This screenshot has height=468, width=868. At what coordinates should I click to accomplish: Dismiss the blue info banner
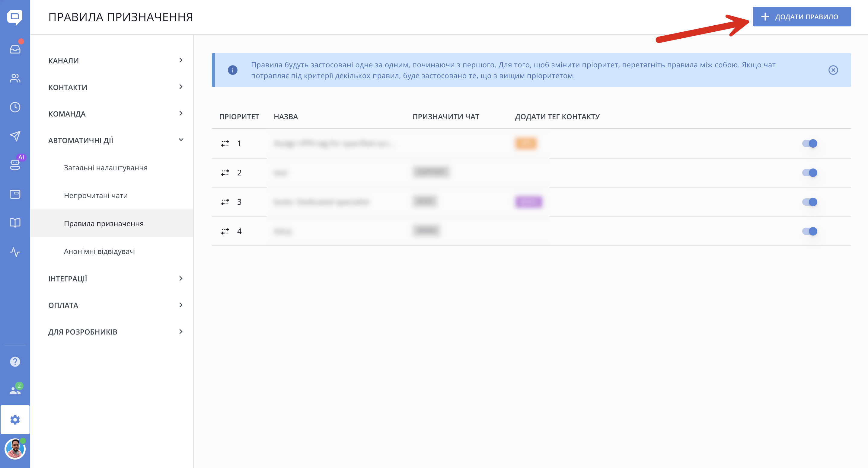pyautogui.click(x=833, y=70)
